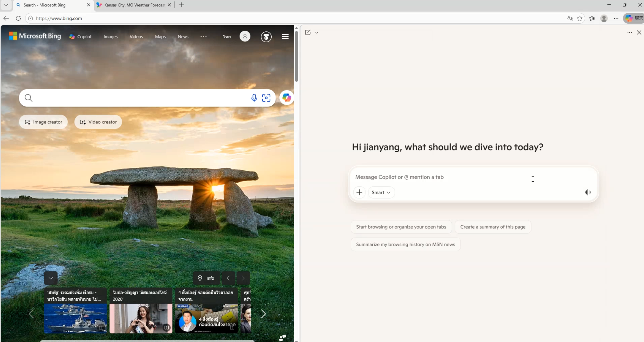Image resolution: width=644 pixels, height=342 pixels.
Task: Show the next background image arrow
Action: [243, 278]
